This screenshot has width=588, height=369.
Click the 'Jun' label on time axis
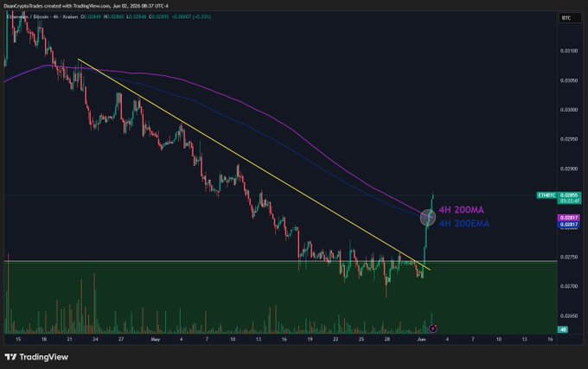421,340
